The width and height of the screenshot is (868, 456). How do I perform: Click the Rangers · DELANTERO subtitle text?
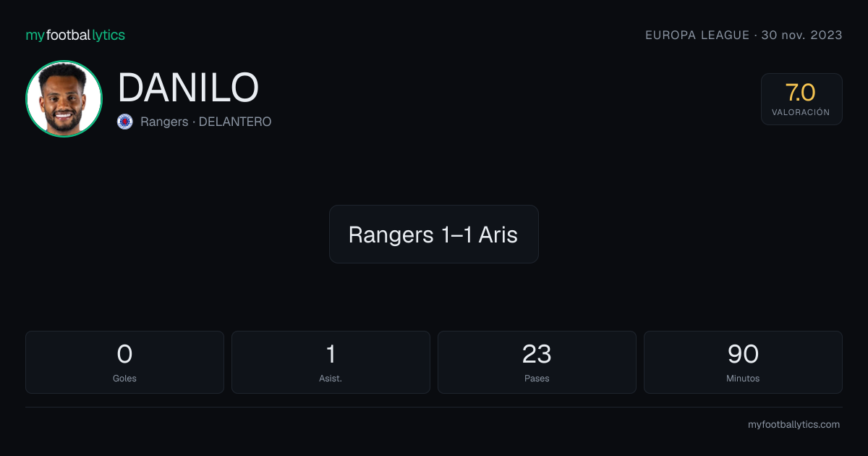(206, 122)
